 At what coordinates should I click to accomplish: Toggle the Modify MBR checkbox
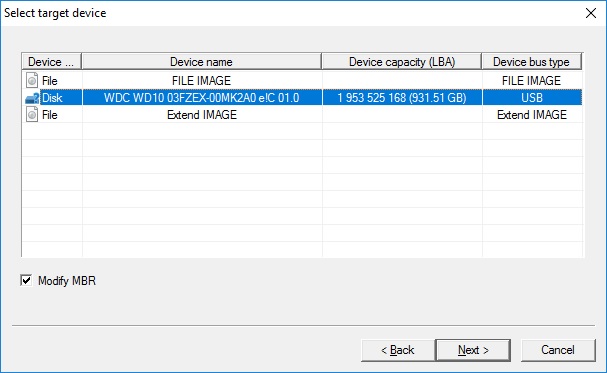point(26,280)
